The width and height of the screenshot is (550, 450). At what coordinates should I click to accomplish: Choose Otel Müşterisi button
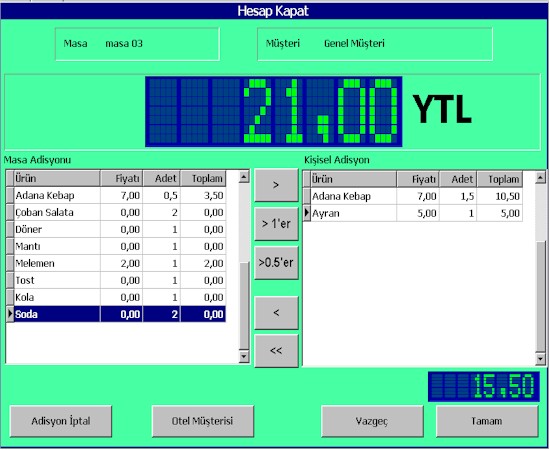(202, 421)
